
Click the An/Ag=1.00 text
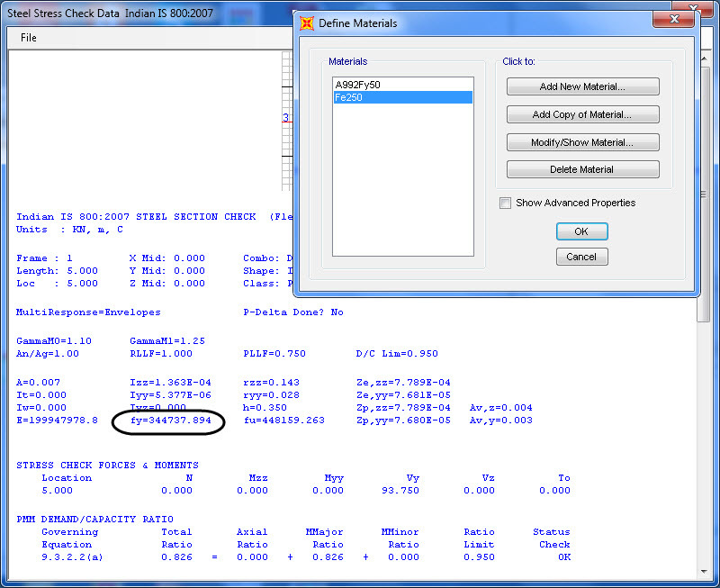(48, 354)
